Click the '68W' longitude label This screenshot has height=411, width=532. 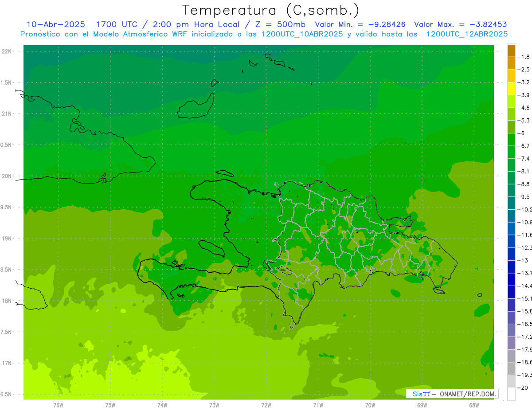[474, 405]
